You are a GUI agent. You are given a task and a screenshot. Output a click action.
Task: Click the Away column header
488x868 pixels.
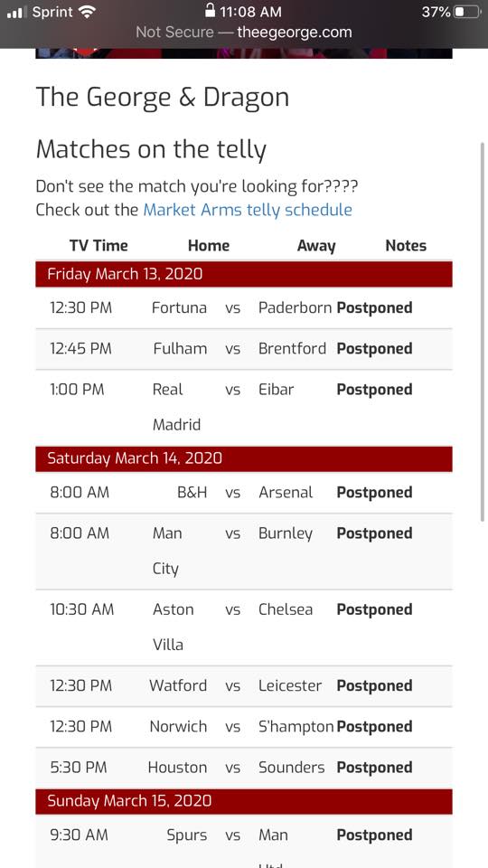(x=316, y=246)
